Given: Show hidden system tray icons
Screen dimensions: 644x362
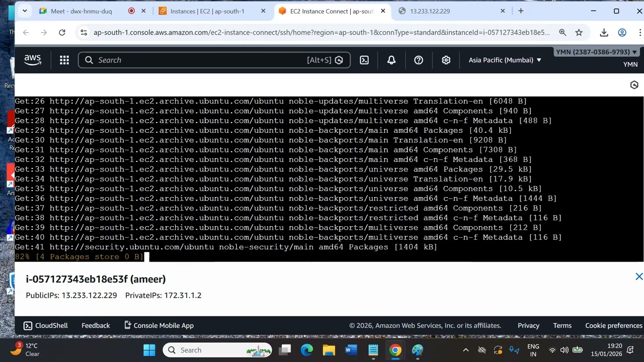Looking at the screenshot, I should pos(466,350).
